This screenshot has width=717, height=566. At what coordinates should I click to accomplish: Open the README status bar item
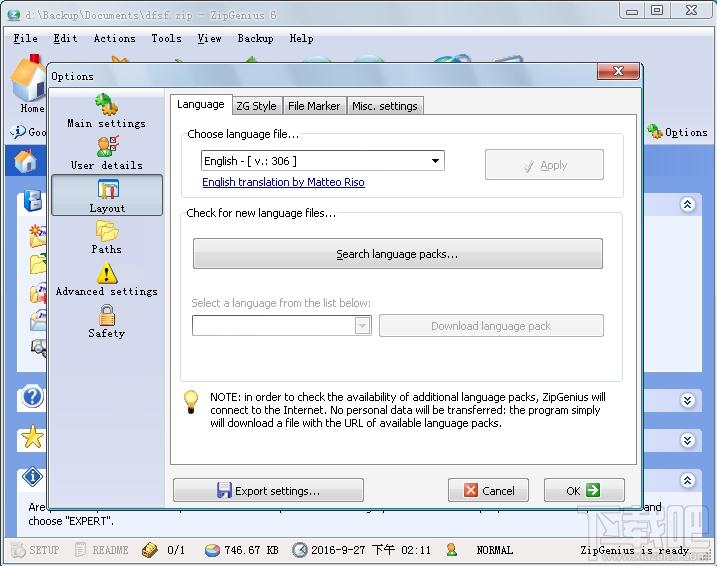(x=101, y=550)
